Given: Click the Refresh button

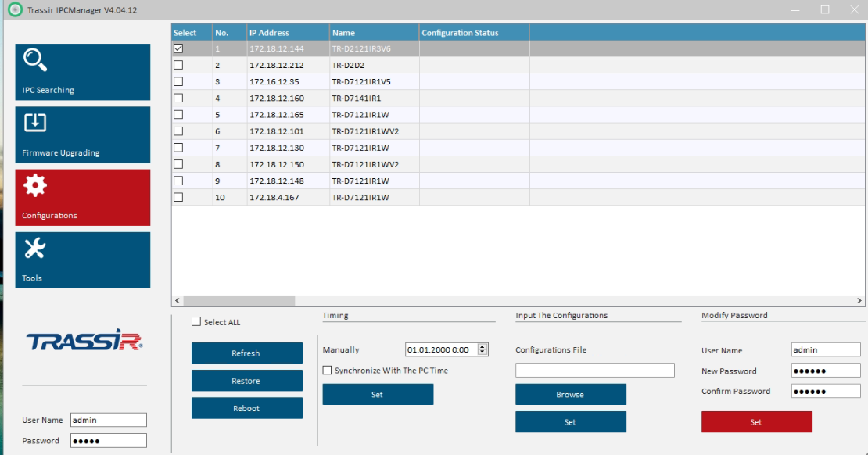Looking at the screenshot, I should [x=247, y=353].
